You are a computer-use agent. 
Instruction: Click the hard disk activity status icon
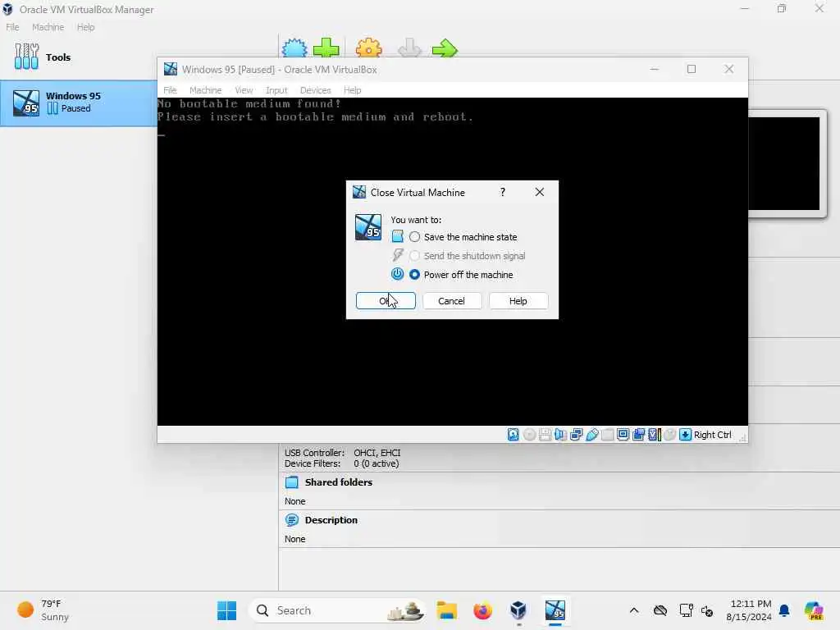click(514, 435)
